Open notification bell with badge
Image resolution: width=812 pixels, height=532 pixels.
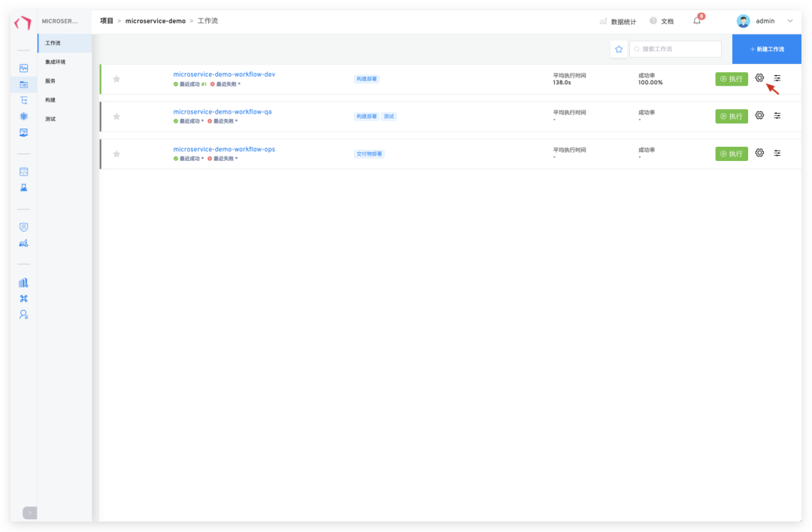pyautogui.click(x=697, y=21)
